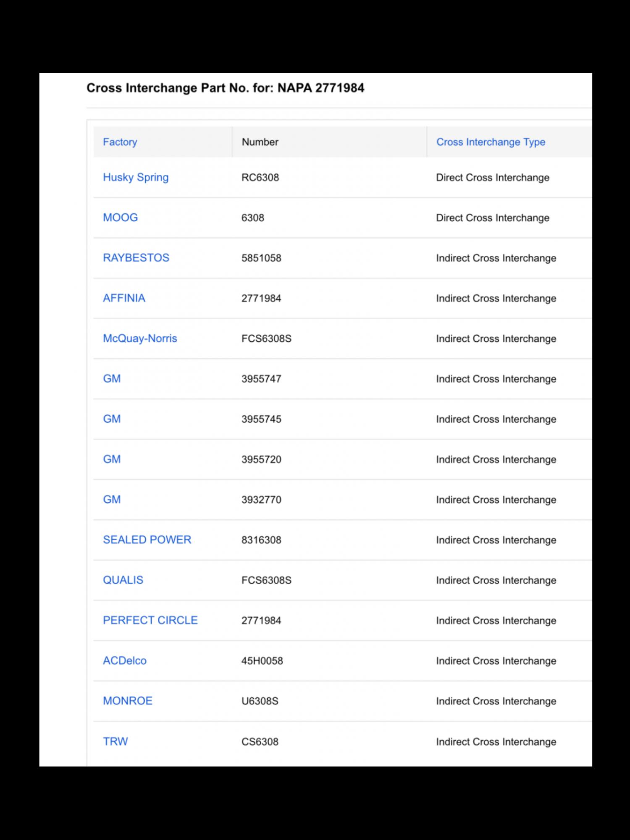Open the PERFECT CIRCLE link

[x=150, y=620]
